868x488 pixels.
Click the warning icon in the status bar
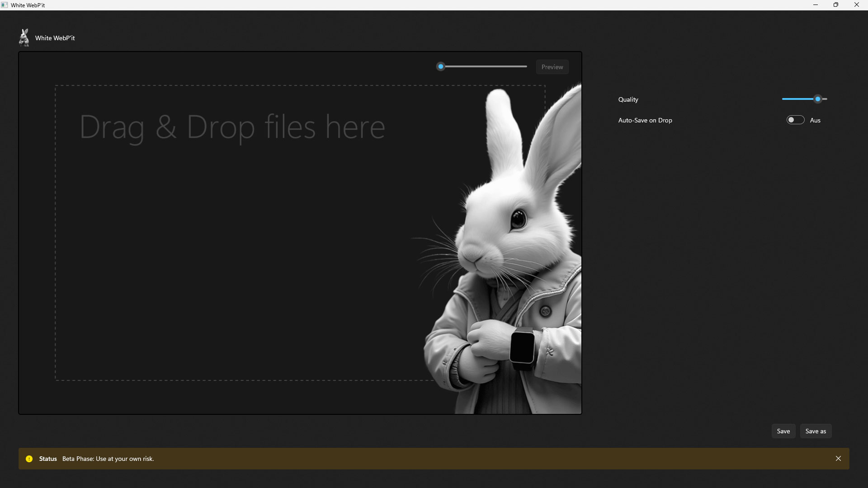point(29,458)
